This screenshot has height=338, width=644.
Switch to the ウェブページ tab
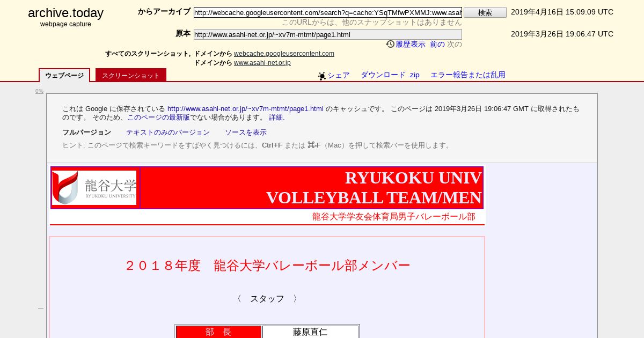click(x=64, y=76)
